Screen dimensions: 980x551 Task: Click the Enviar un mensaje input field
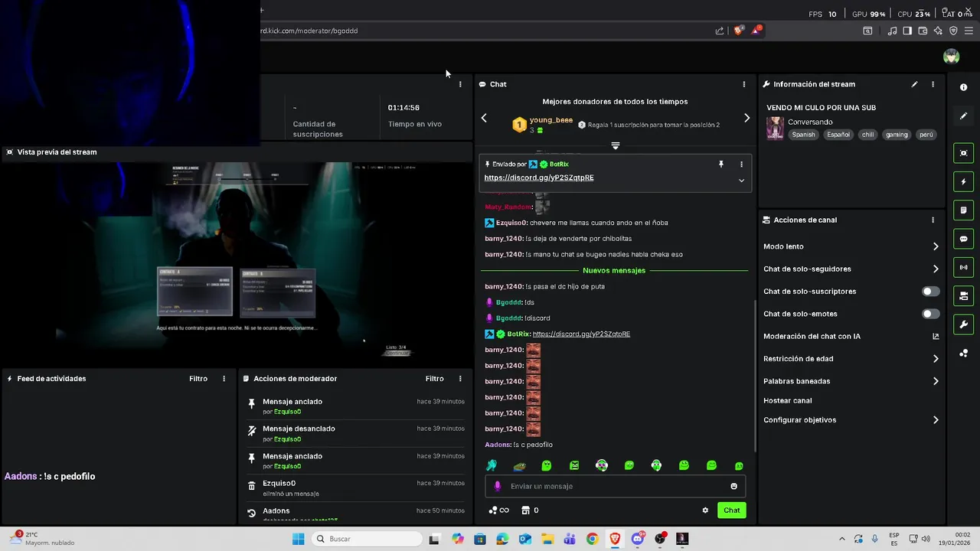615,486
